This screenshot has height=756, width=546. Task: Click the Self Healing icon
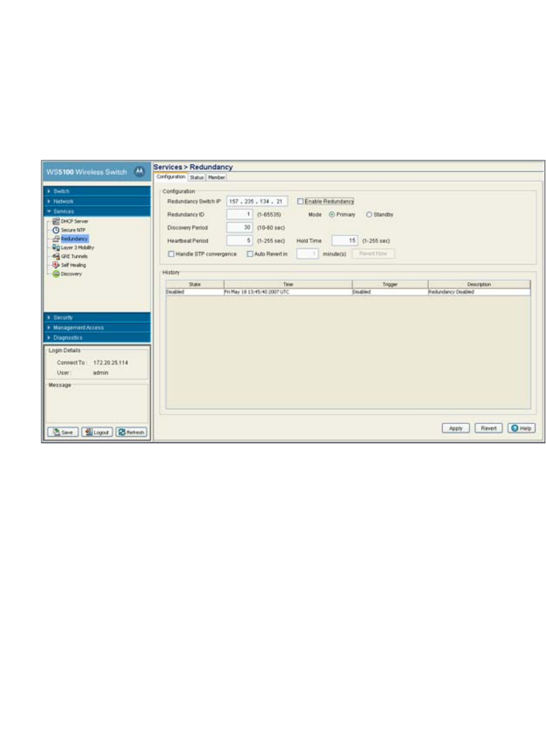(x=57, y=265)
